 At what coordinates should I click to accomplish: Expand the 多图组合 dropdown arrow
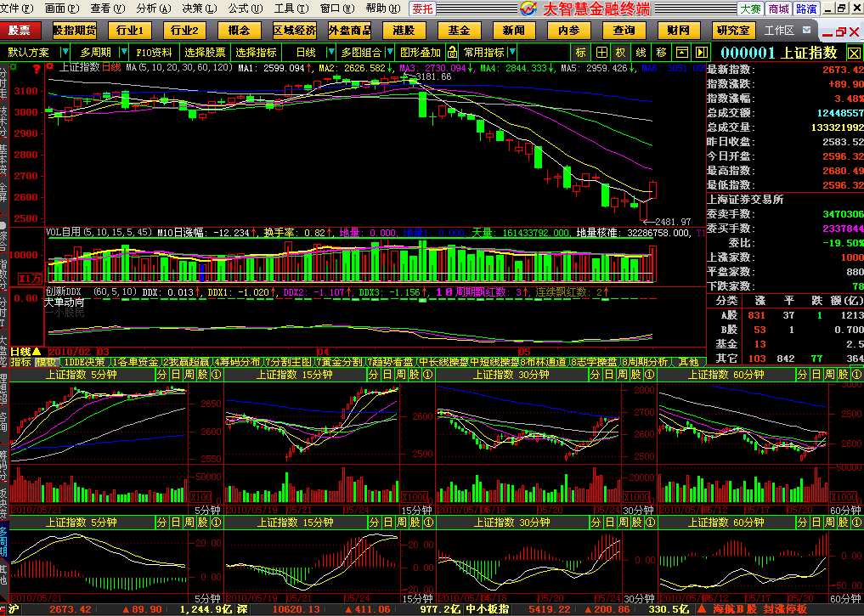(x=390, y=53)
